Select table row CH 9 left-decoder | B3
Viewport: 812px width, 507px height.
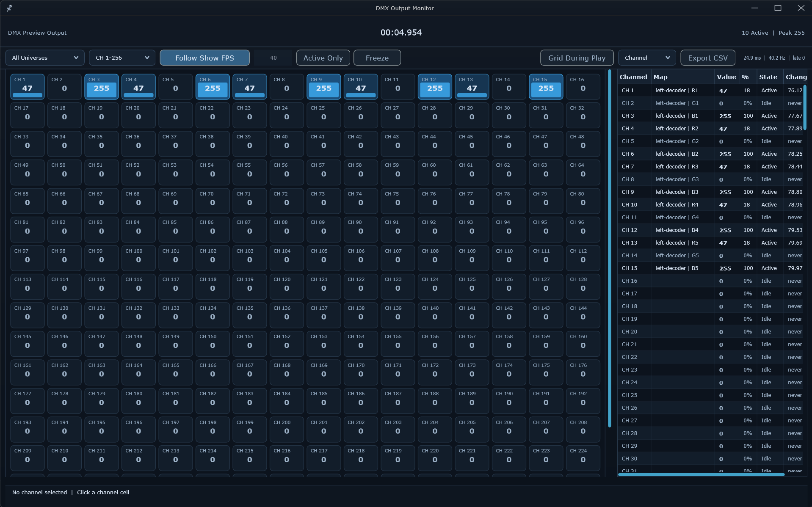(710, 192)
